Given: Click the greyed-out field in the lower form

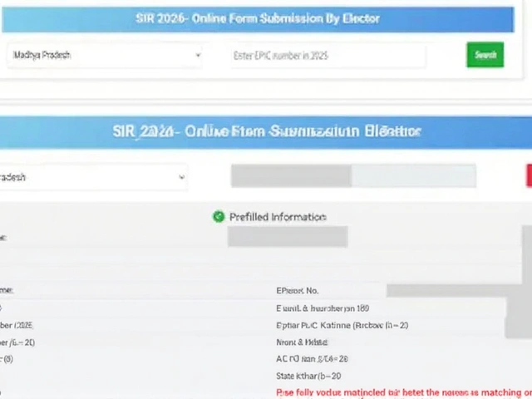Looking at the screenshot, I should click(x=291, y=175).
